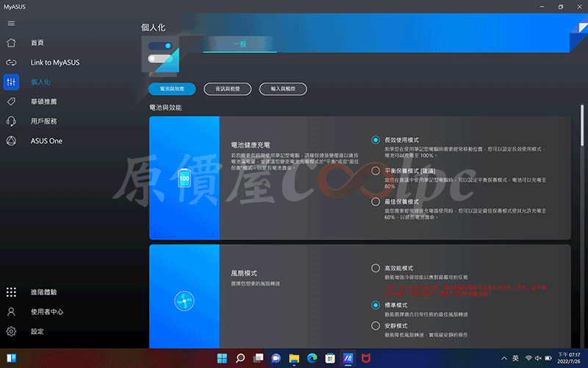The image size is (588, 368).
Task: Click the 進階體驗 grid dots icon
Action: tap(11, 291)
